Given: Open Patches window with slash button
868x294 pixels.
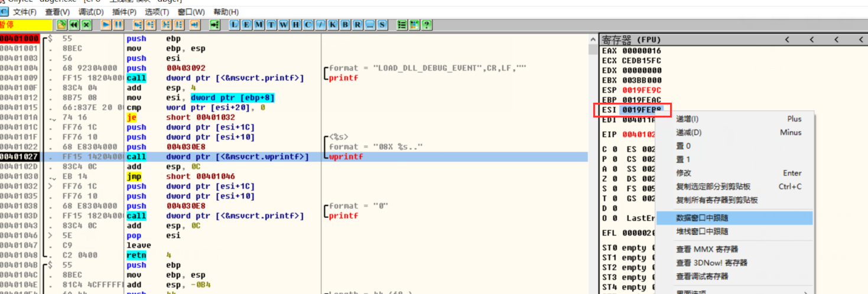Looking at the screenshot, I should coord(320,25).
